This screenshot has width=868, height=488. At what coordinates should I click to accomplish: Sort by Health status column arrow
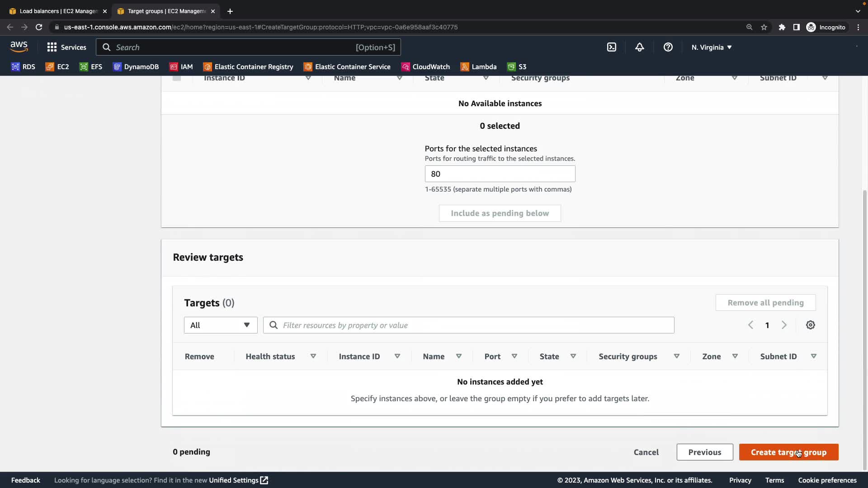[313, 356]
